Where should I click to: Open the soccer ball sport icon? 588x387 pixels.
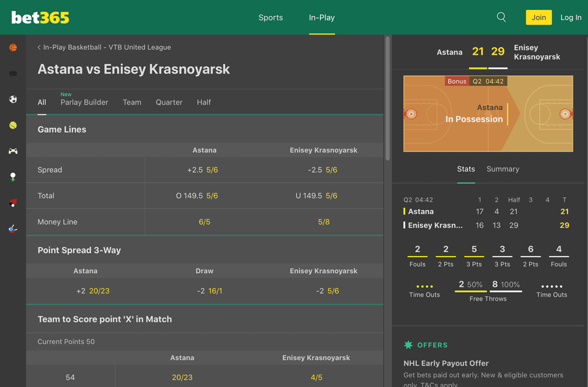tap(13, 99)
